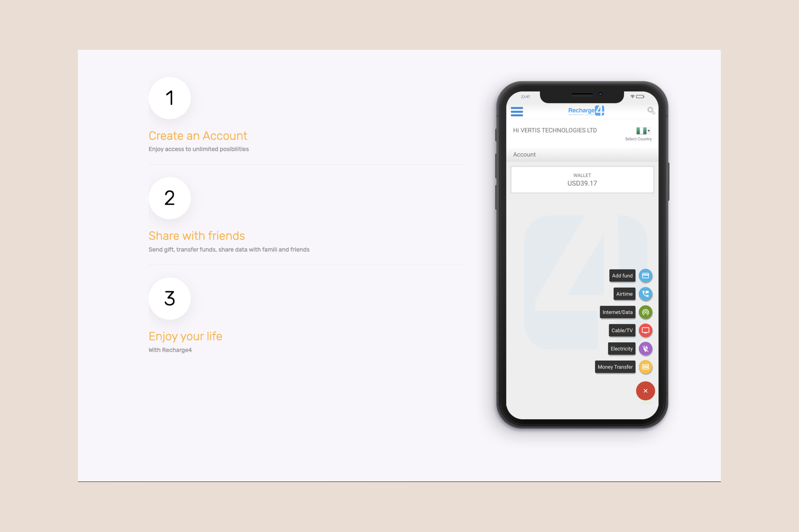The height and width of the screenshot is (532, 799).
Task: Tap the Electricity service icon
Action: point(645,348)
